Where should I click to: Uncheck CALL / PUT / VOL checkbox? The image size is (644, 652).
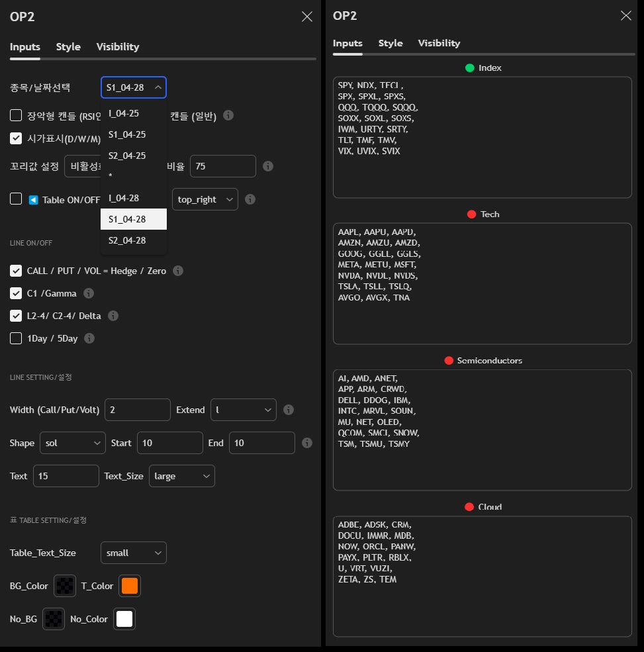(16, 271)
